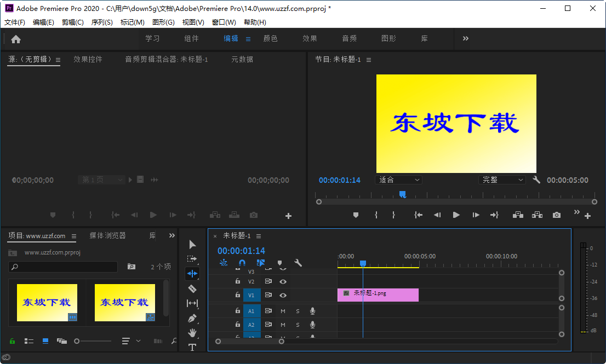Export a frame with the camera icon
This screenshot has height=364, width=606.
[557, 215]
